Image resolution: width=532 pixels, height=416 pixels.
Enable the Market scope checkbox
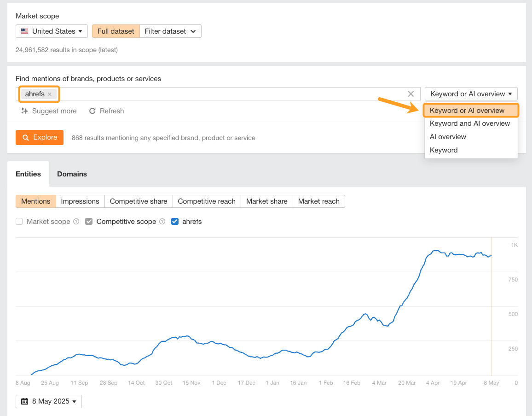point(19,221)
